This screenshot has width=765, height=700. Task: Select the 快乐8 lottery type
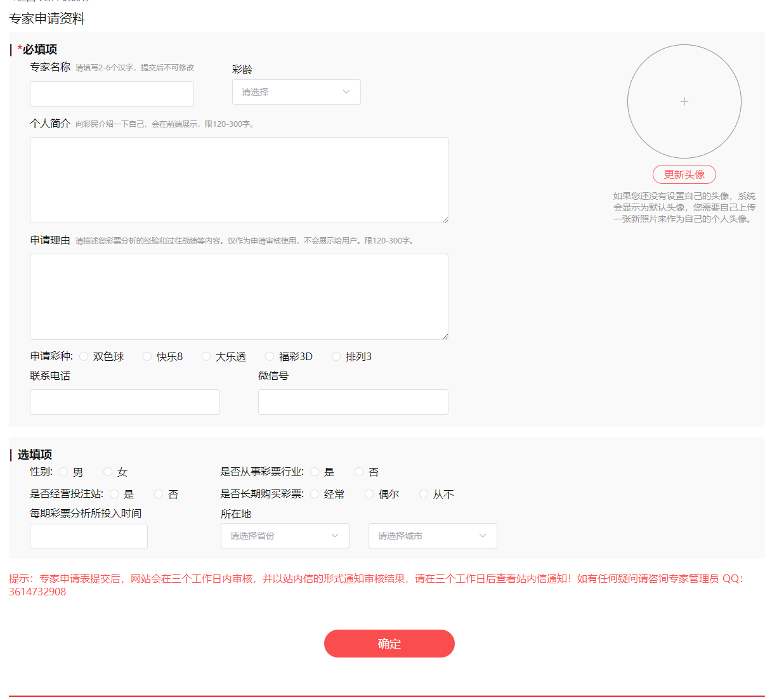(147, 356)
